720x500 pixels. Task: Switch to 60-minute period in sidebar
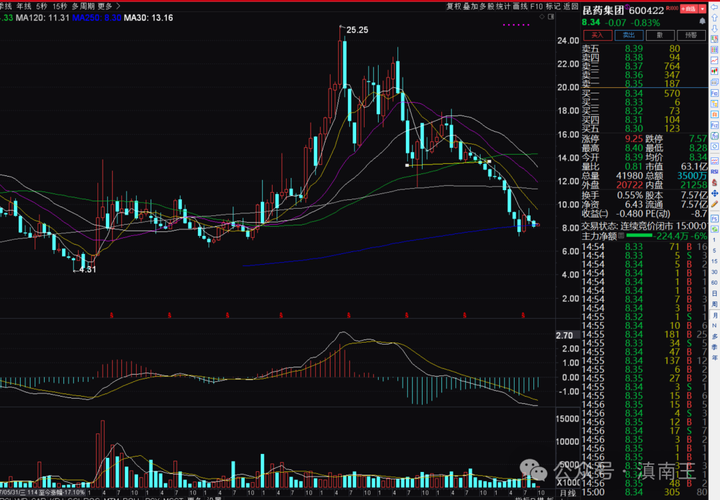click(x=714, y=283)
